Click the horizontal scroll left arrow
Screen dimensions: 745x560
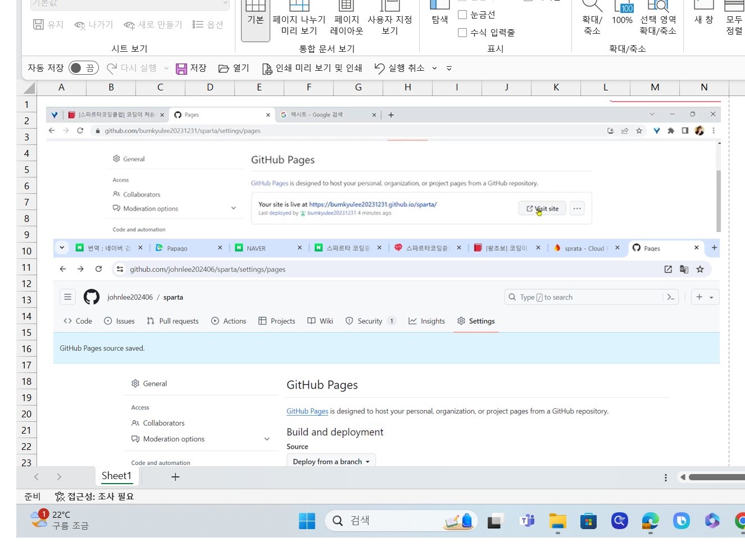coord(683,477)
